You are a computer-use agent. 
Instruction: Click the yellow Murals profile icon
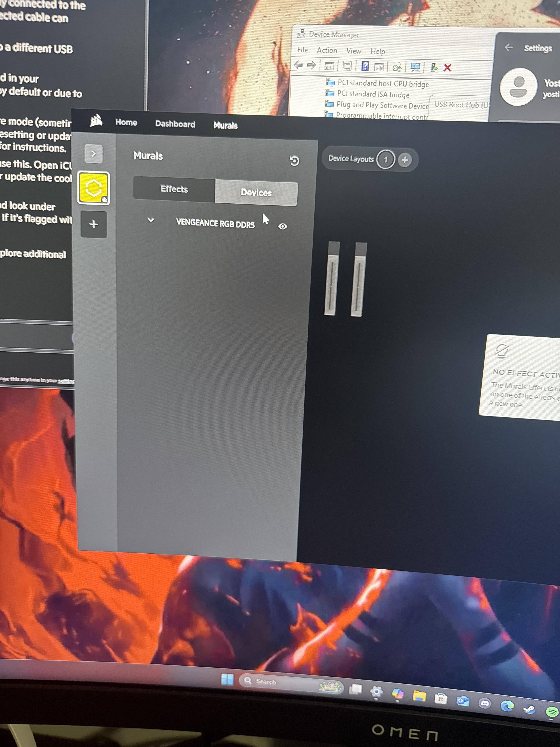click(x=94, y=188)
